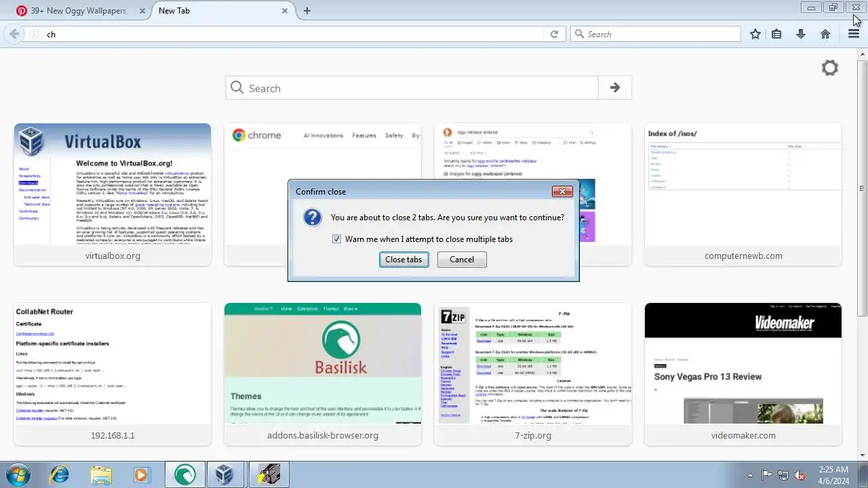Launch Internet Explorer from taskbar
This screenshot has height=488, width=868.
click(x=60, y=474)
